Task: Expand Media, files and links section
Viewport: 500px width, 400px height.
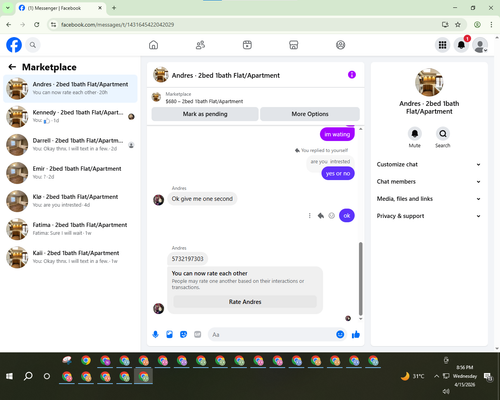Action: tap(429, 199)
